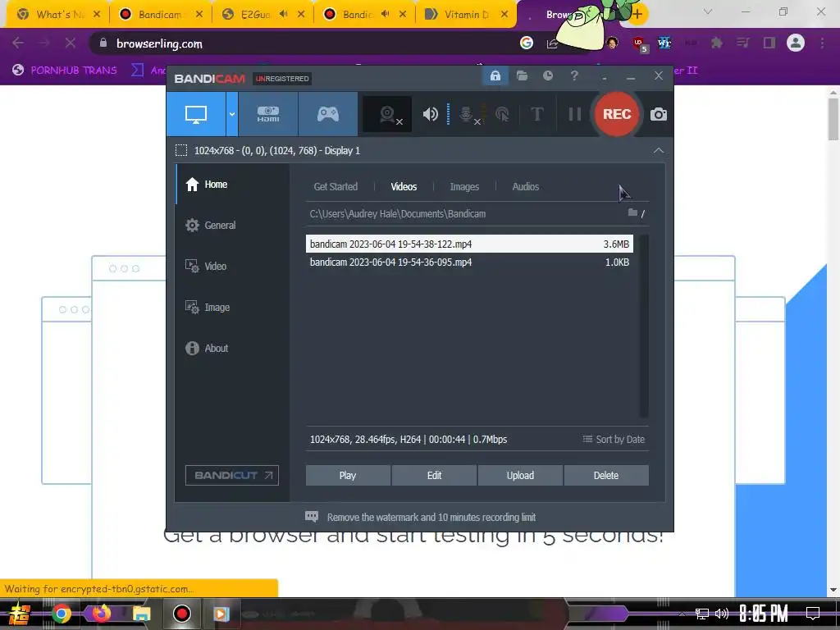The height and width of the screenshot is (630, 840).
Task: Click the output folder path text
Action: click(398, 214)
